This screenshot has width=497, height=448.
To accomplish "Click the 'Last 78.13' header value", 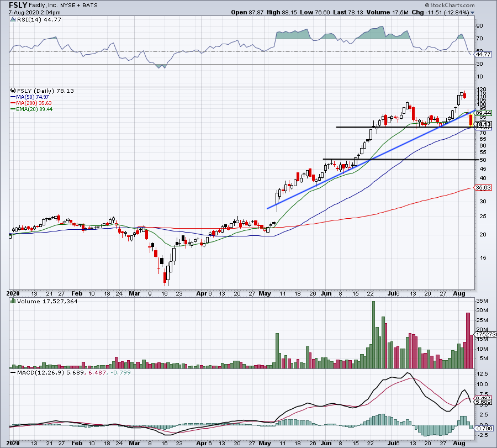I will pyautogui.click(x=348, y=12).
